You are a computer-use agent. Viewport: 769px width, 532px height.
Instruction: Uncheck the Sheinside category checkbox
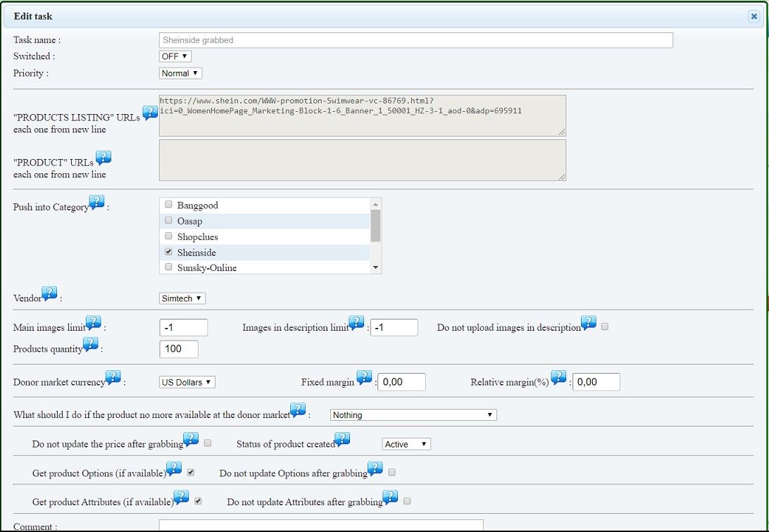point(169,251)
